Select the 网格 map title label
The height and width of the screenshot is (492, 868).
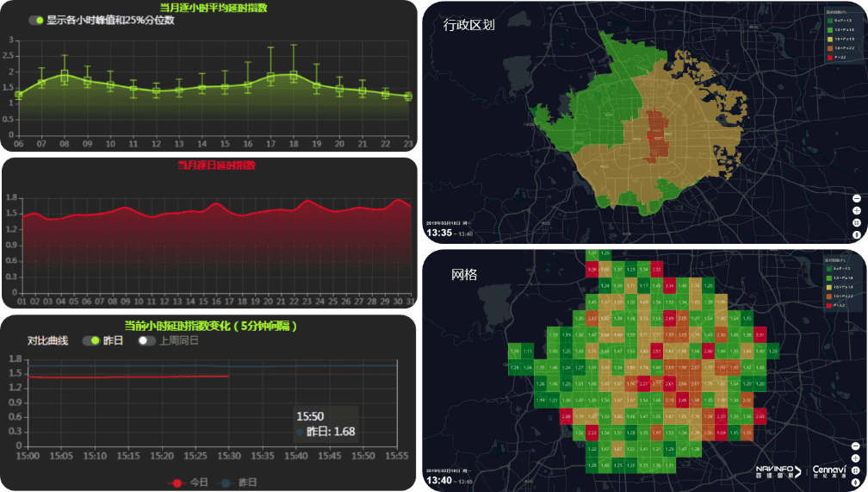[x=464, y=275]
